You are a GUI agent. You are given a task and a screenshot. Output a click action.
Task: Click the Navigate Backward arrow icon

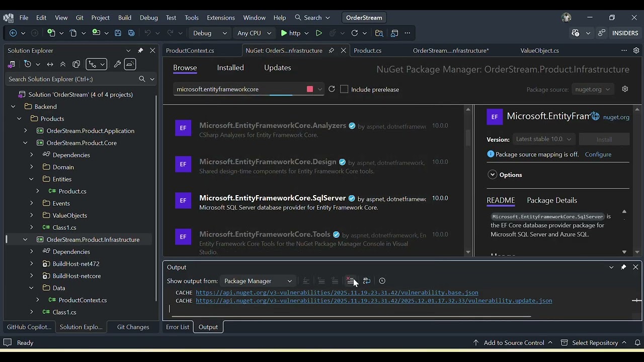tap(13, 33)
